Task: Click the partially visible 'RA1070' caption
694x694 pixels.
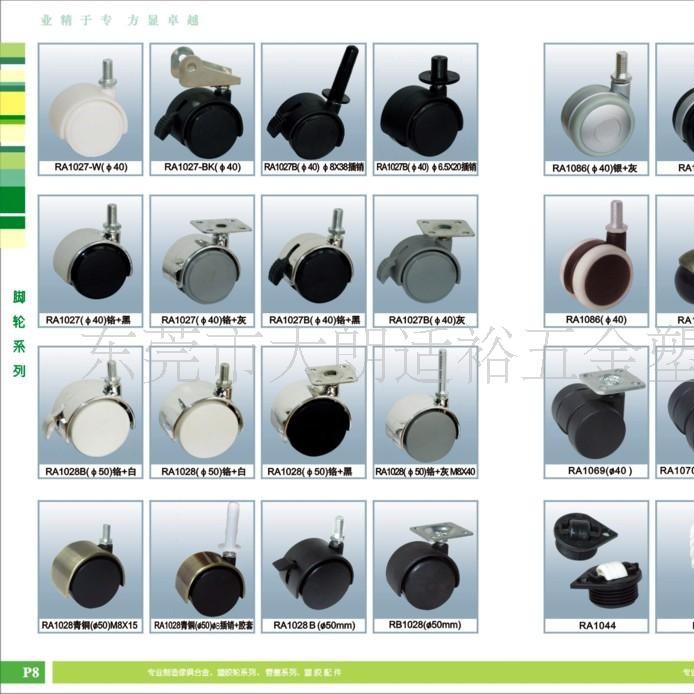Action: (x=676, y=470)
